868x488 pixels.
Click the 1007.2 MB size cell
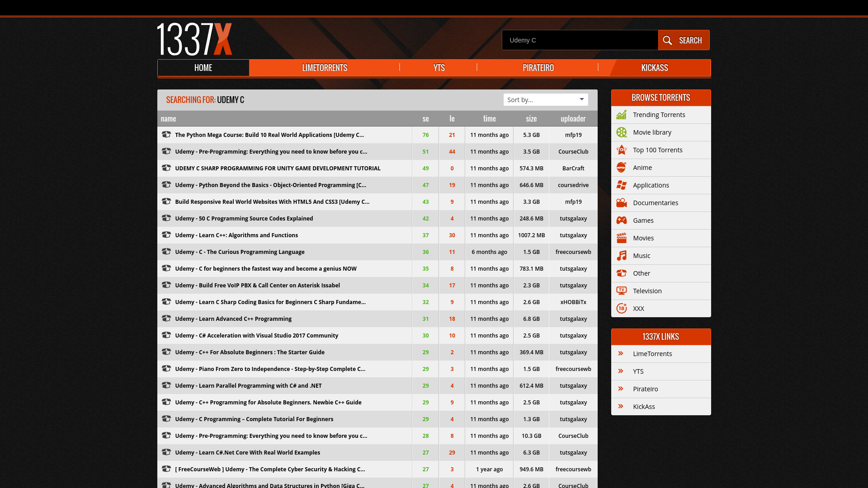coord(532,235)
